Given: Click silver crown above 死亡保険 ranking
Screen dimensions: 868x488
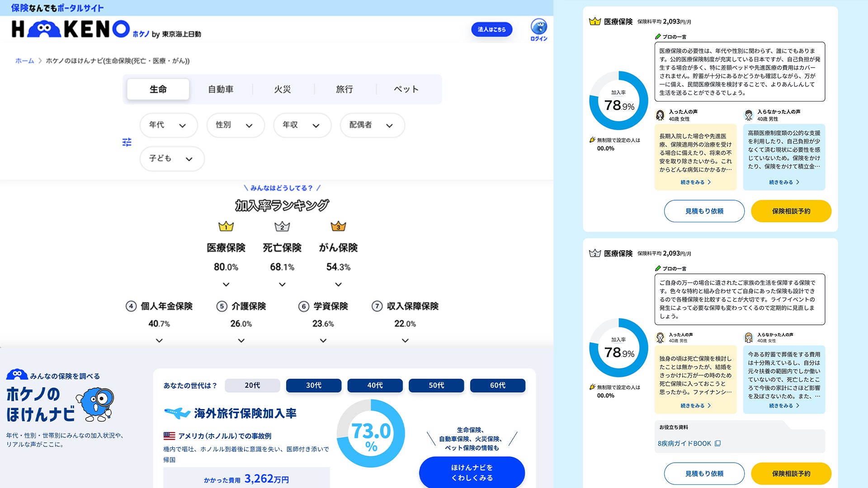Looking at the screenshot, I should (x=282, y=226).
